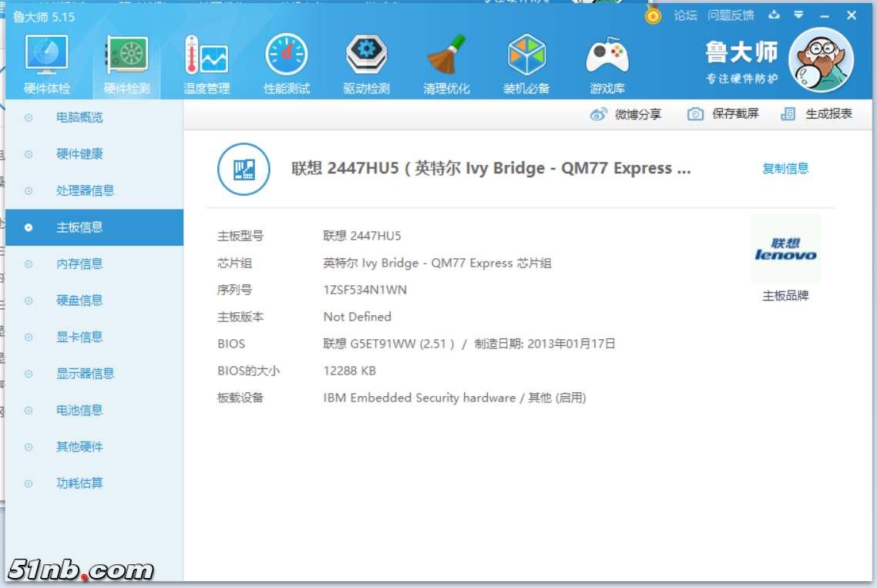The width and height of the screenshot is (877, 588).
Task: Go to 显卡信息 graphics card info
Action: pos(79,338)
